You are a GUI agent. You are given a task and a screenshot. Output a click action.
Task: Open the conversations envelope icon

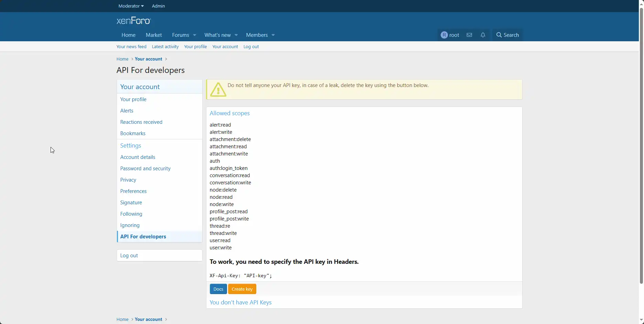click(x=469, y=35)
